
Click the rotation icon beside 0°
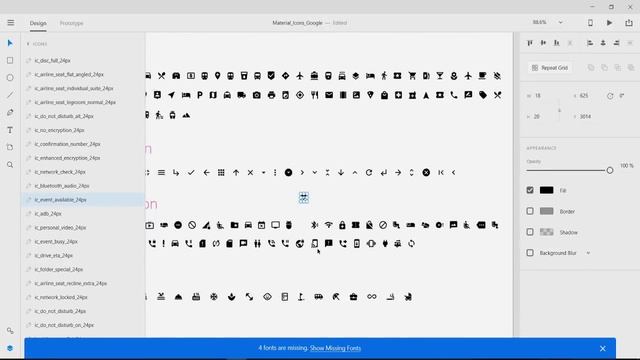coord(610,96)
